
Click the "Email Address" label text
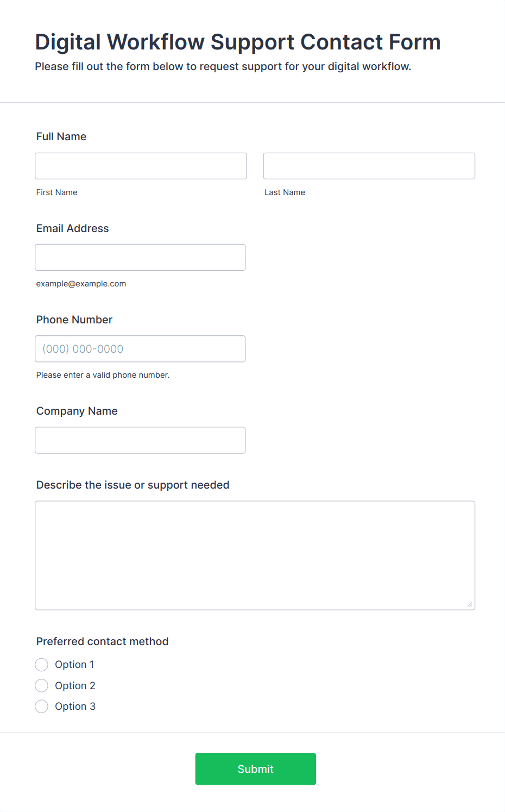coord(73,228)
